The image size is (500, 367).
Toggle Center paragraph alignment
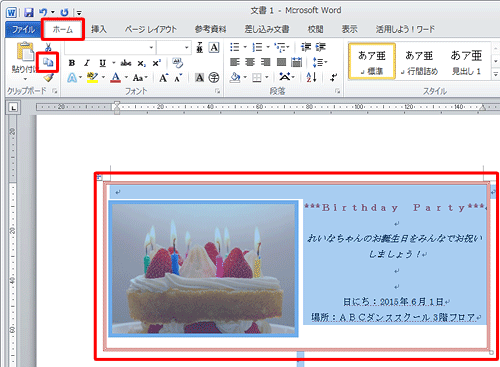click(x=250, y=62)
